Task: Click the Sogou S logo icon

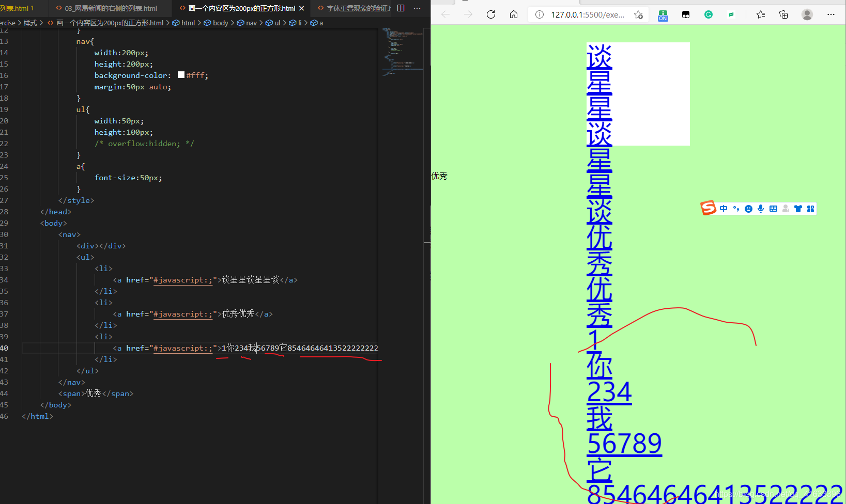Action: point(709,208)
